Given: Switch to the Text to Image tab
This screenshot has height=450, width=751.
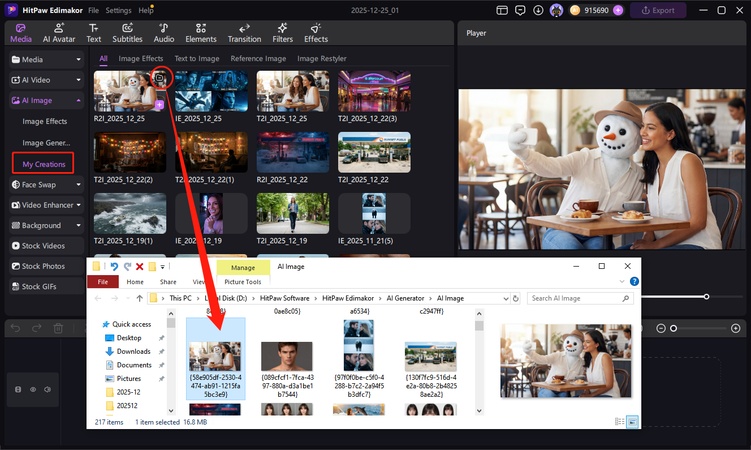Looking at the screenshot, I should [x=197, y=59].
